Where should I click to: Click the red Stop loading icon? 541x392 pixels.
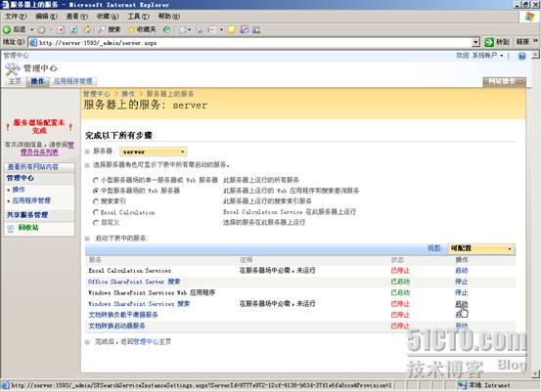61,29
